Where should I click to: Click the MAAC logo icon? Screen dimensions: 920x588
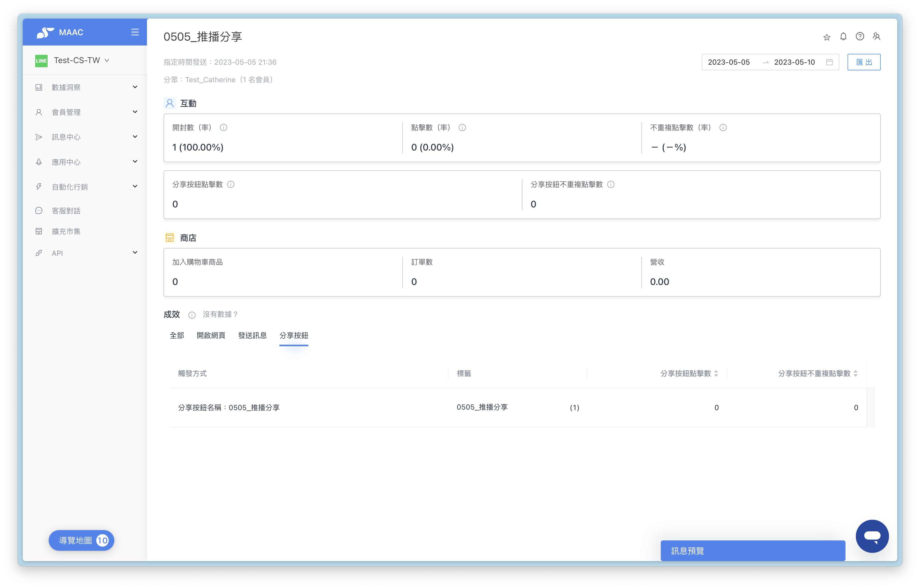(45, 33)
